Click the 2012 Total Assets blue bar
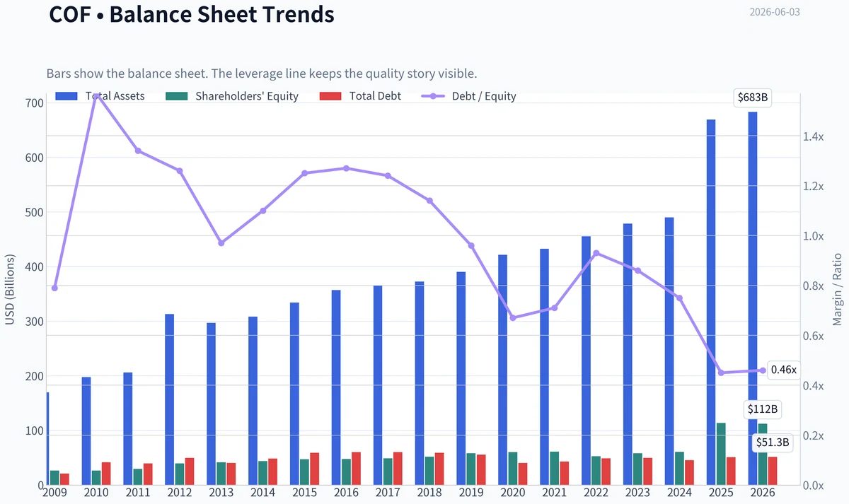This screenshot has height=504, width=849. (x=170, y=399)
